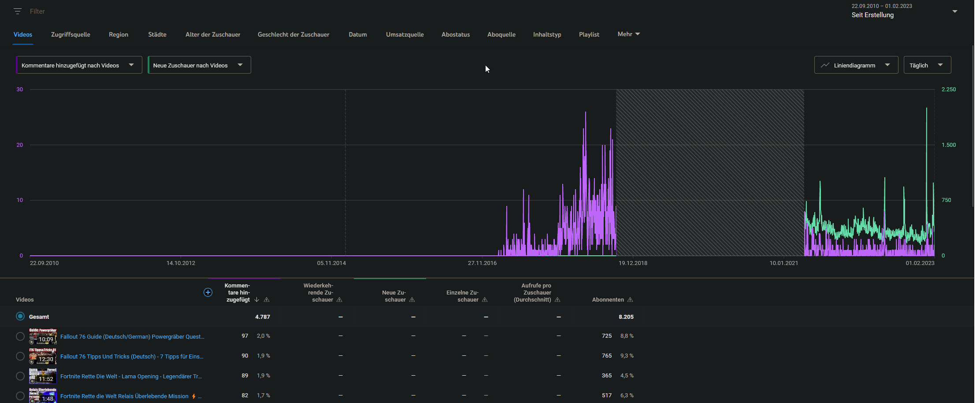Image resolution: width=980 pixels, height=403 pixels.
Task: Select the Gesamt radio button
Action: (x=20, y=317)
